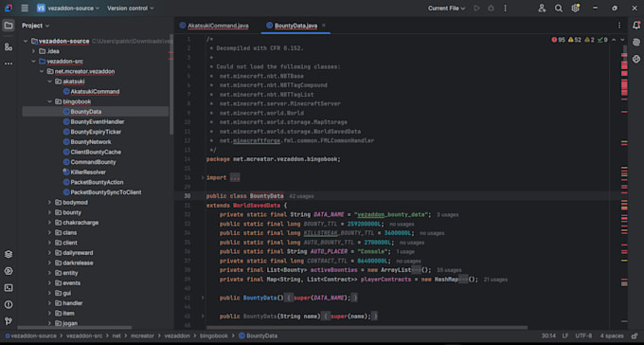The image size is (644, 345).
Task: Open IDE settings gear
Action: (576, 9)
